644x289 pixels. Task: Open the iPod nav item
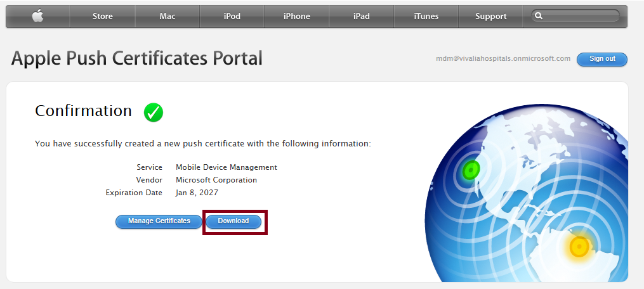point(232,16)
